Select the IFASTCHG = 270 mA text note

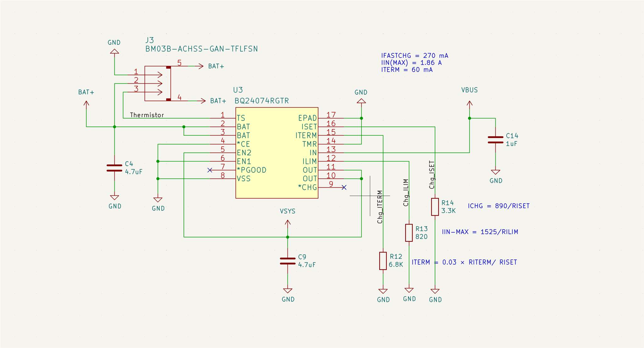[414, 56]
